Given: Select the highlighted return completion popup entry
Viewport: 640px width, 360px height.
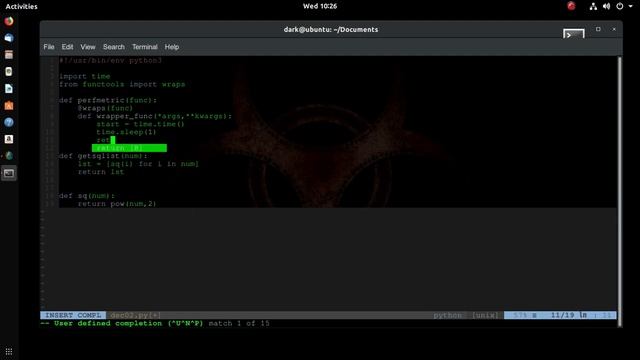Looking at the screenshot, I should 129,148.
